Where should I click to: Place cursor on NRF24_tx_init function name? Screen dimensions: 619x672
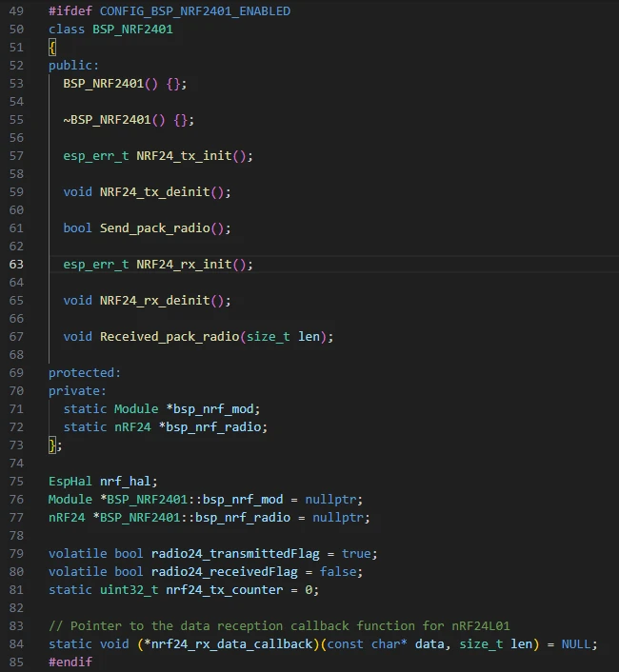183,156
